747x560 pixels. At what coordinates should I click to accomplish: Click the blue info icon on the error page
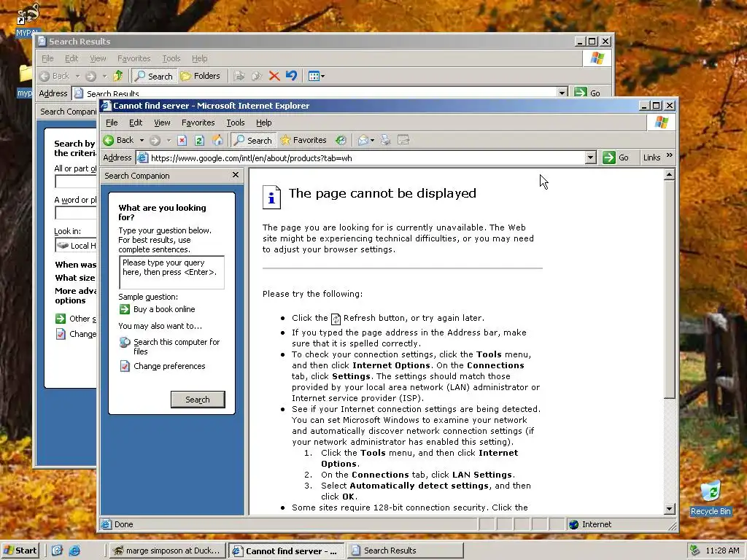click(x=271, y=197)
